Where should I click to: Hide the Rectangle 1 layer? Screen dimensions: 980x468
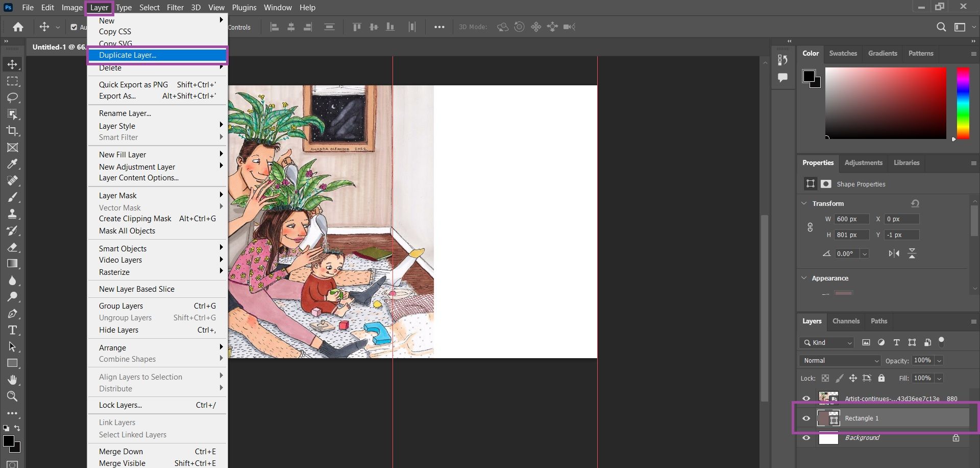[x=806, y=418]
